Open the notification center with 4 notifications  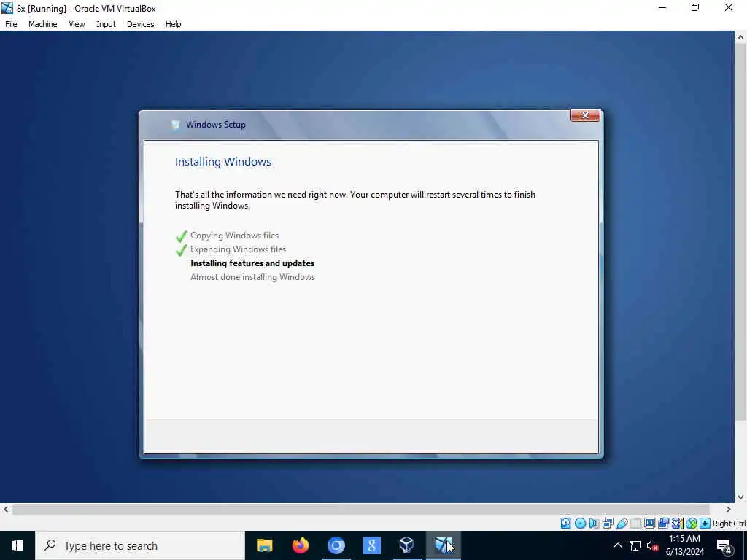pyautogui.click(x=724, y=545)
